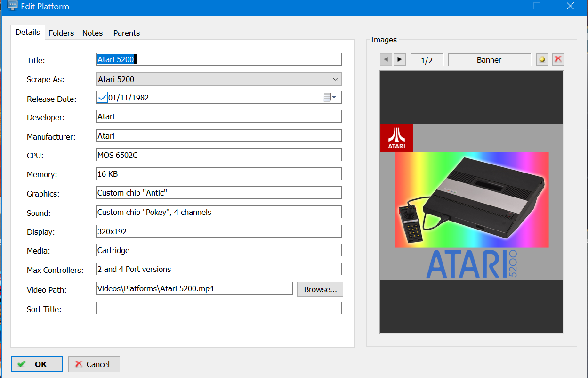Confirm changes with the OK button
Screen dimensions: 588x378
(37, 364)
